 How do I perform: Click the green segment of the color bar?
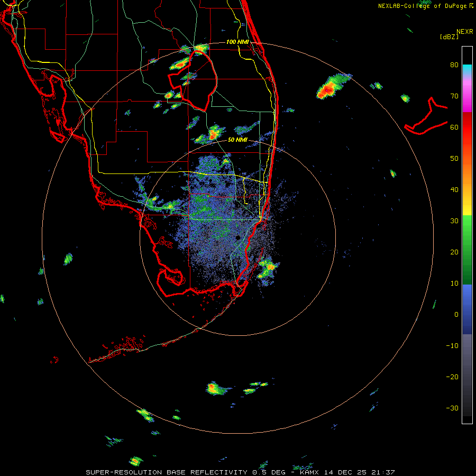[467, 250]
